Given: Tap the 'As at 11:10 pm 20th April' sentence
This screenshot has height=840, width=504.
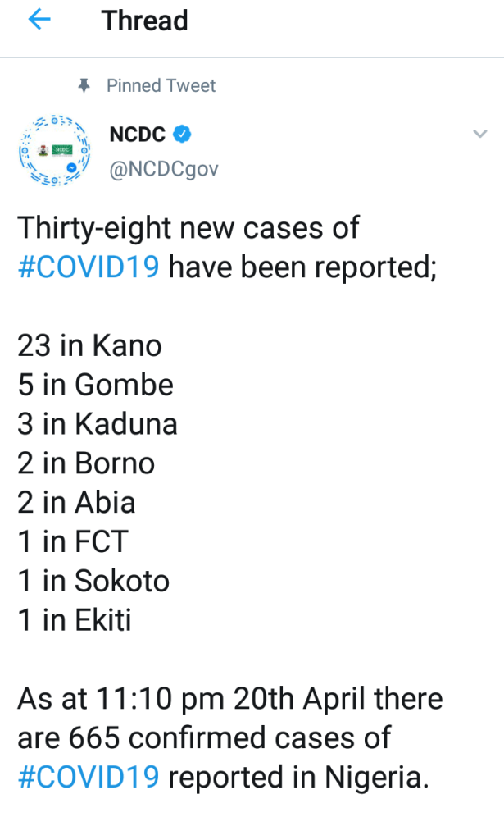Looking at the screenshot, I should click(x=229, y=699).
